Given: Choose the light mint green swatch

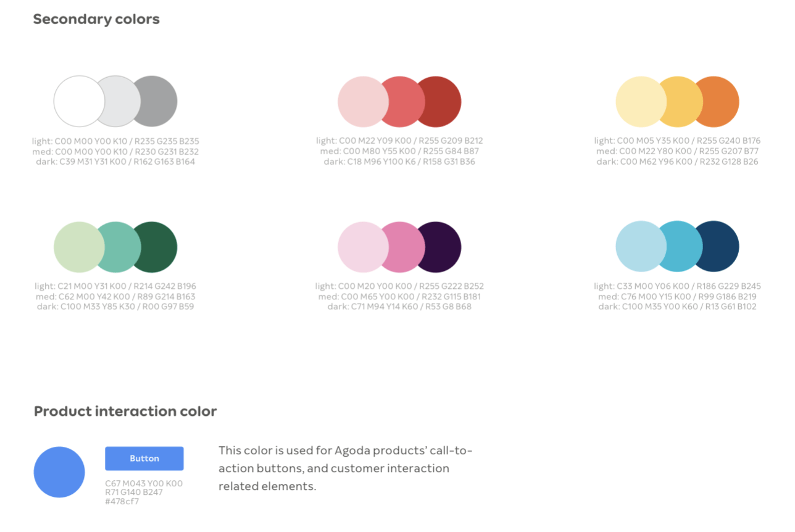Looking at the screenshot, I should [x=79, y=247].
